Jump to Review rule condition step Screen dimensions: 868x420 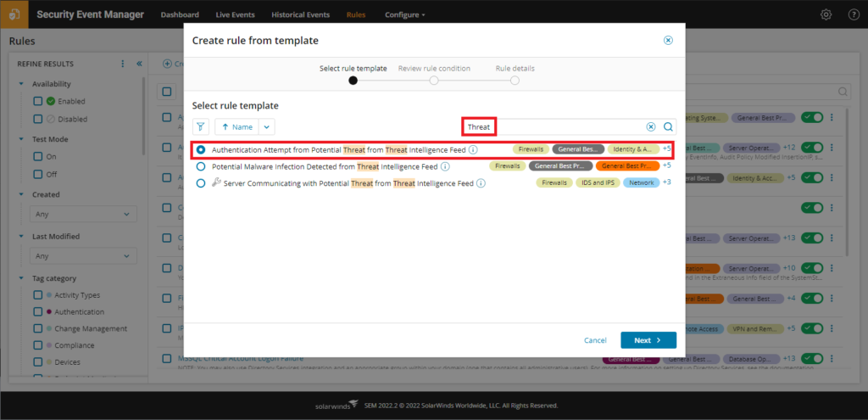pyautogui.click(x=434, y=81)
